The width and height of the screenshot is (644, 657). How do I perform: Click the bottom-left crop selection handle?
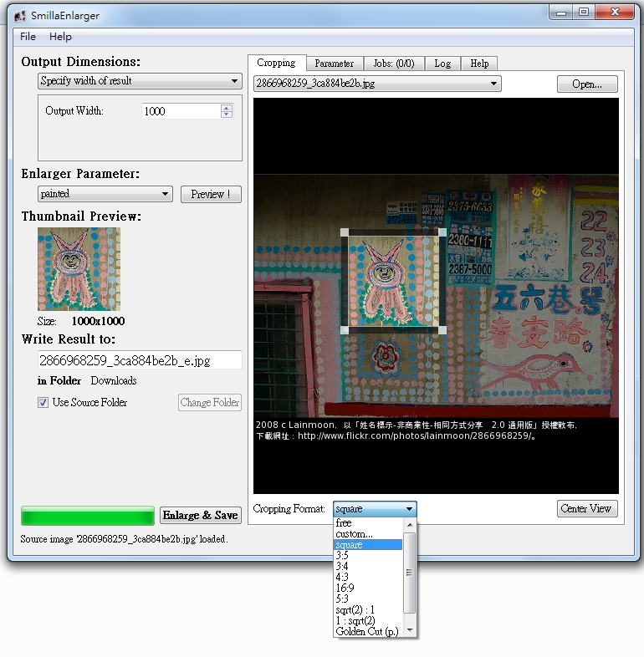[x=345, y=330]
